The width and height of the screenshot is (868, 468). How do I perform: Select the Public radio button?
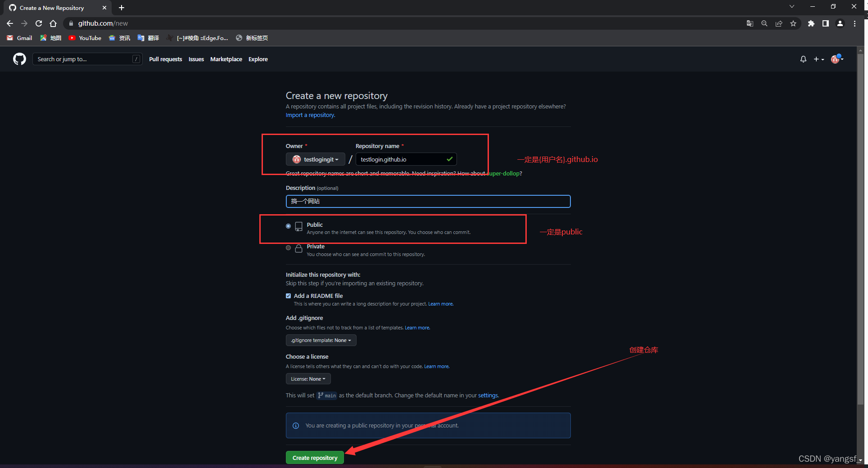[x=289, y=226]
